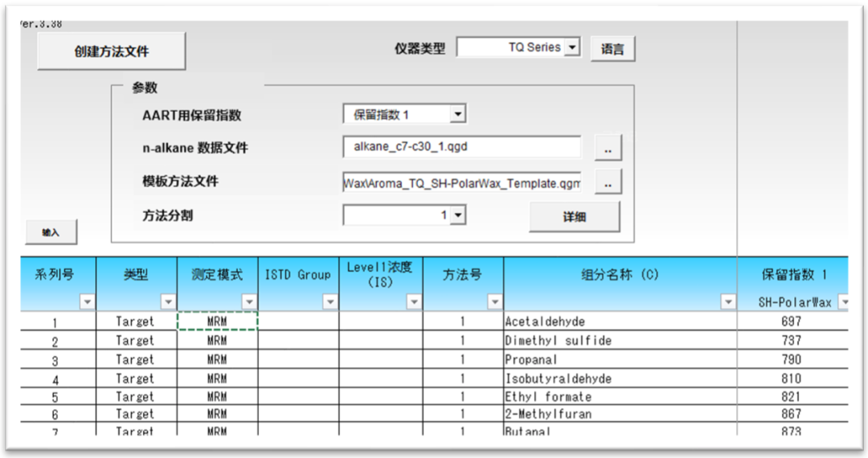This screenshot has width=868, height=458.
Task: Select the Acetaldehyde component name cell
Action: click(619, 321)
